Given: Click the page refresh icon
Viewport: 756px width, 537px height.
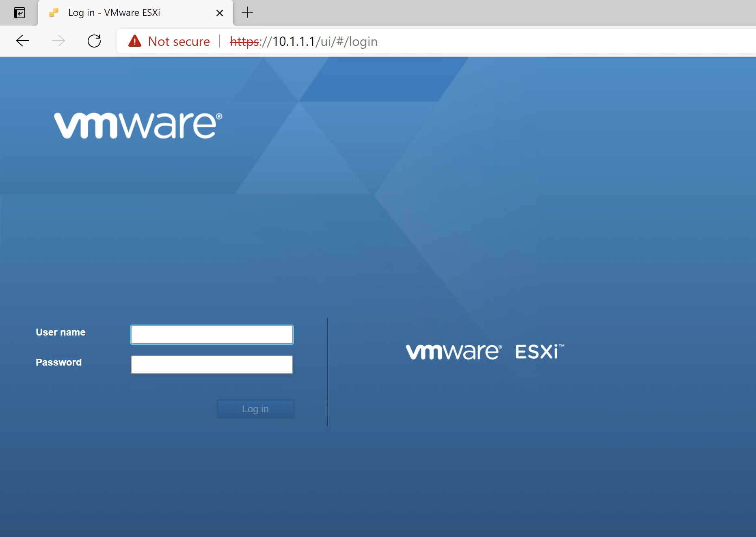Looking at the screenshot, I should pyautogui.click(x=94, y=41).
